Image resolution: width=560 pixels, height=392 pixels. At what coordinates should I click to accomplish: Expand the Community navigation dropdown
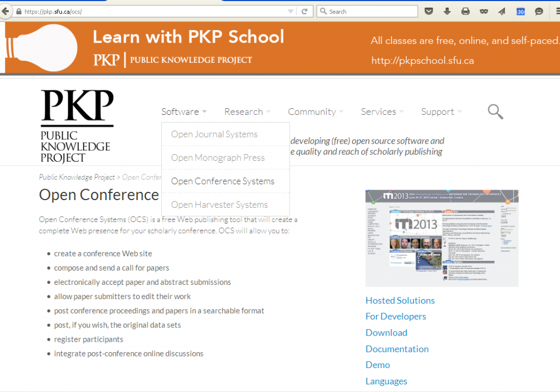(x=316, y=112)
